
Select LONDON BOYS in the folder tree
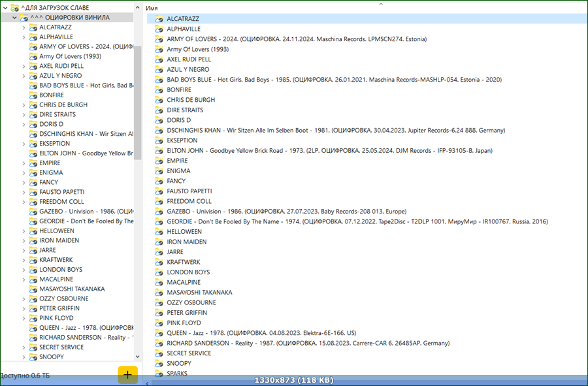tap(61, 270)
